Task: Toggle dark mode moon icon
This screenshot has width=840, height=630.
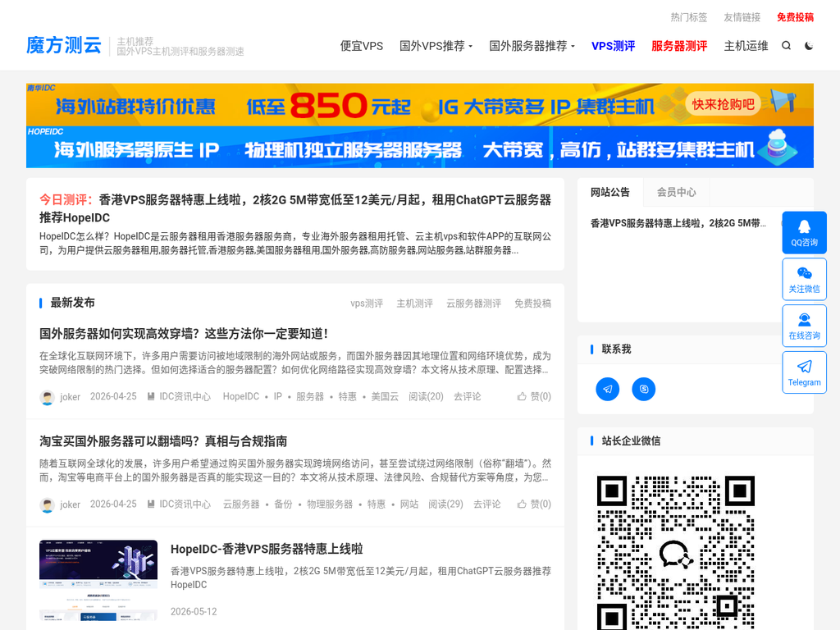Action: click(809, 46)
